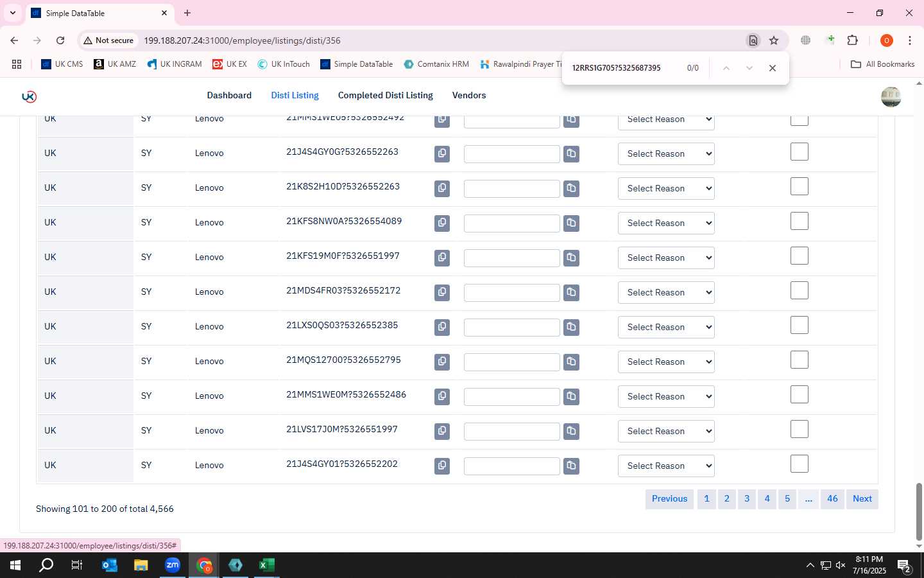
Task: Open Completed Disti Listing page
Action: click(386, 95)
